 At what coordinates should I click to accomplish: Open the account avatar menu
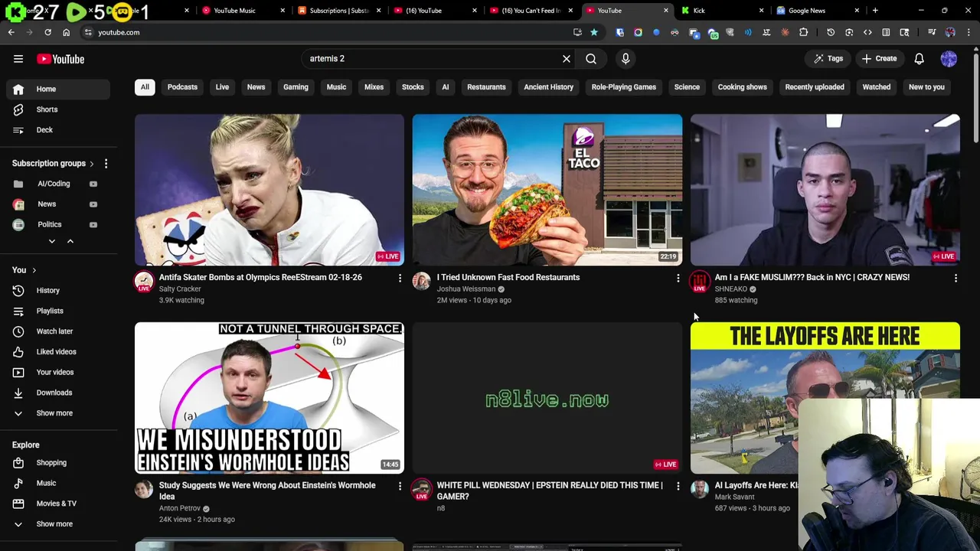click(949, 59)
